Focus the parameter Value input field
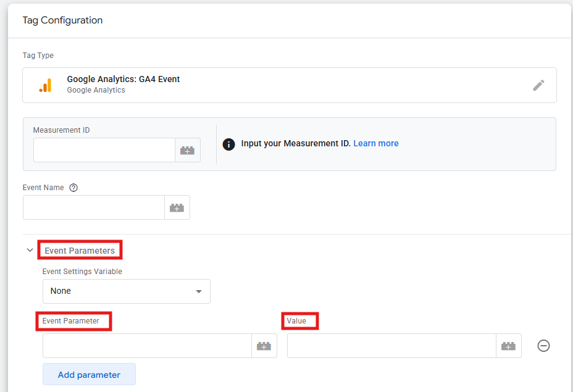This screenshot has height=392, width=573. click(x=391, y=346)
